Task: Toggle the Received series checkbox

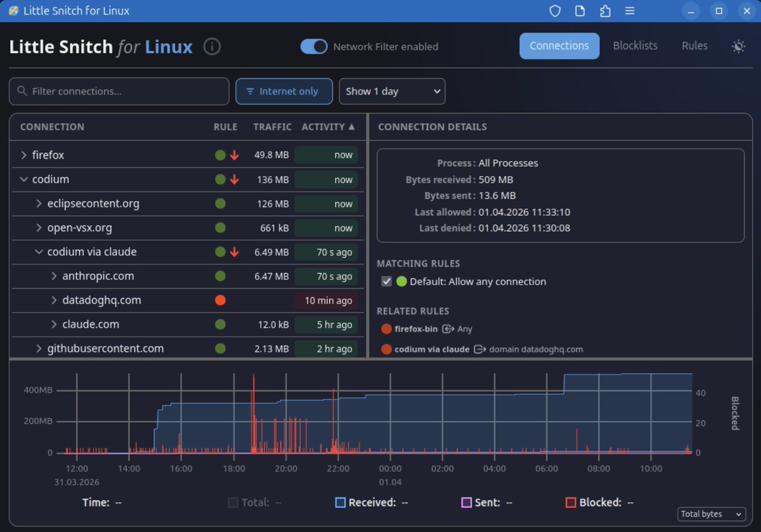Action: 341,502
